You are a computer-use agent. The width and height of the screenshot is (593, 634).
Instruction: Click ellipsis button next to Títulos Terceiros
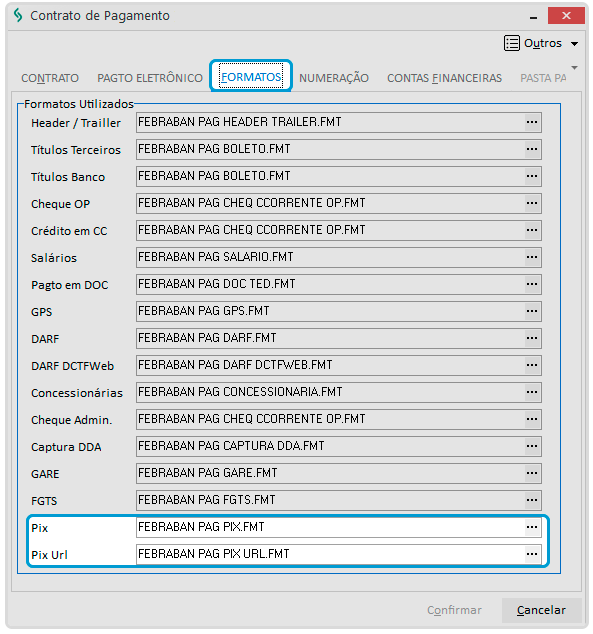(532, 149)
